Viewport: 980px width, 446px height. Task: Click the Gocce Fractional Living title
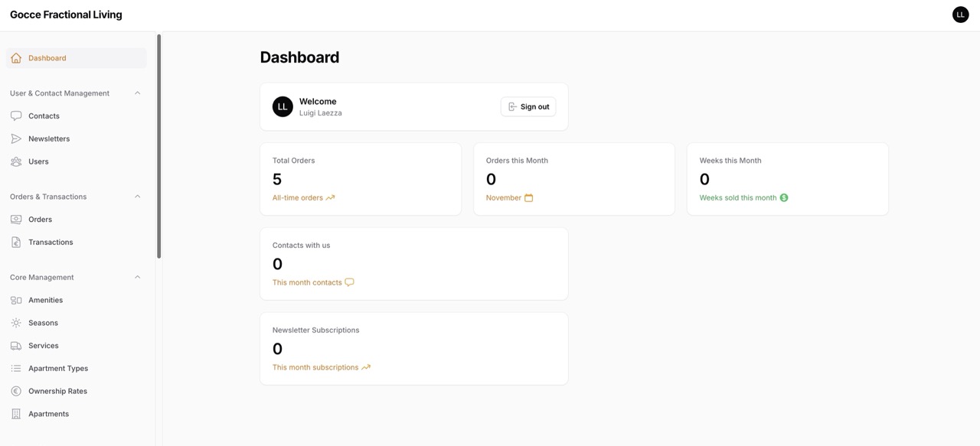66,15
